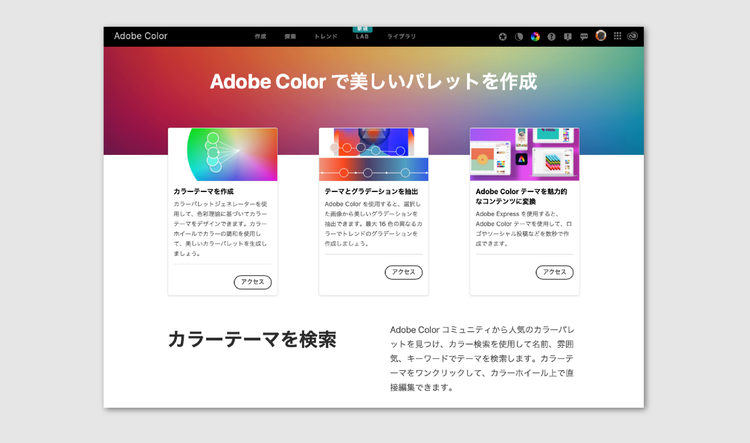This screenshot has height=443, width=750.
Task: Click the Adobe Color で美しいパレットを作成 headline
Action: click(x=374, y=81)
